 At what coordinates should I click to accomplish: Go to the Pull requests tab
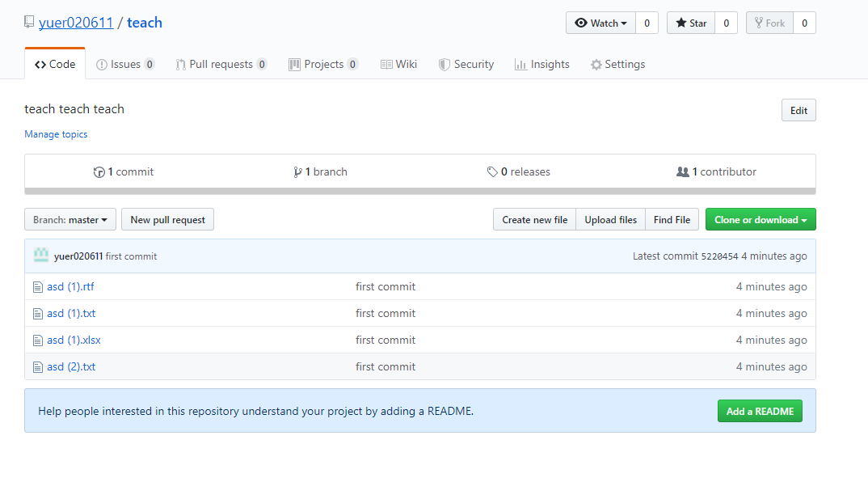221,64
